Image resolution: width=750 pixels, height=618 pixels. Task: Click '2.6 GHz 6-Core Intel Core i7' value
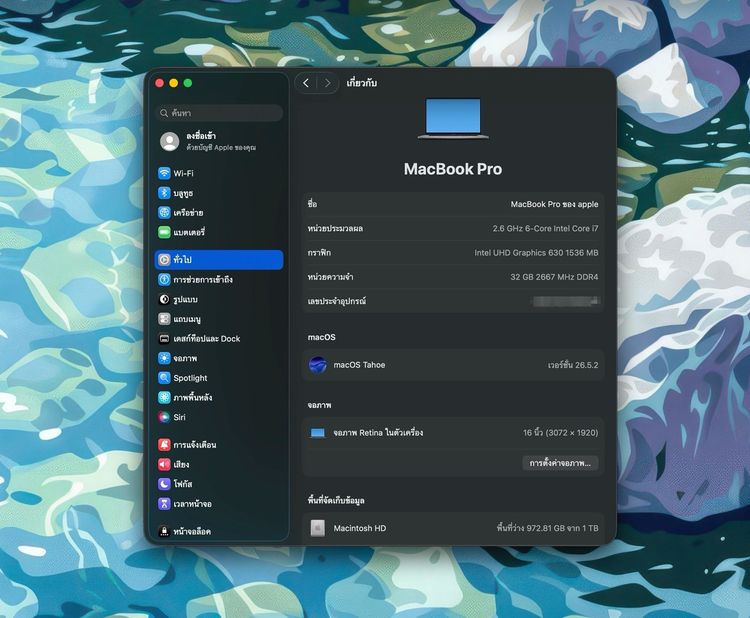[545, 229]
